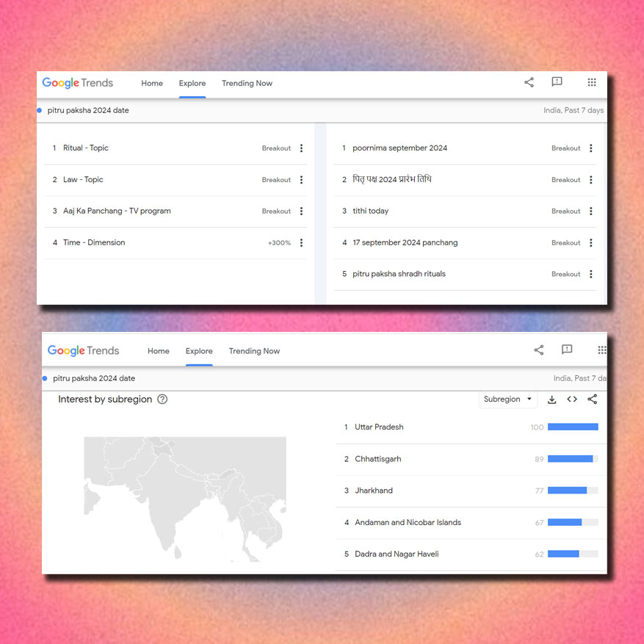Open options menu for poornima september 2024

point(591,148)
